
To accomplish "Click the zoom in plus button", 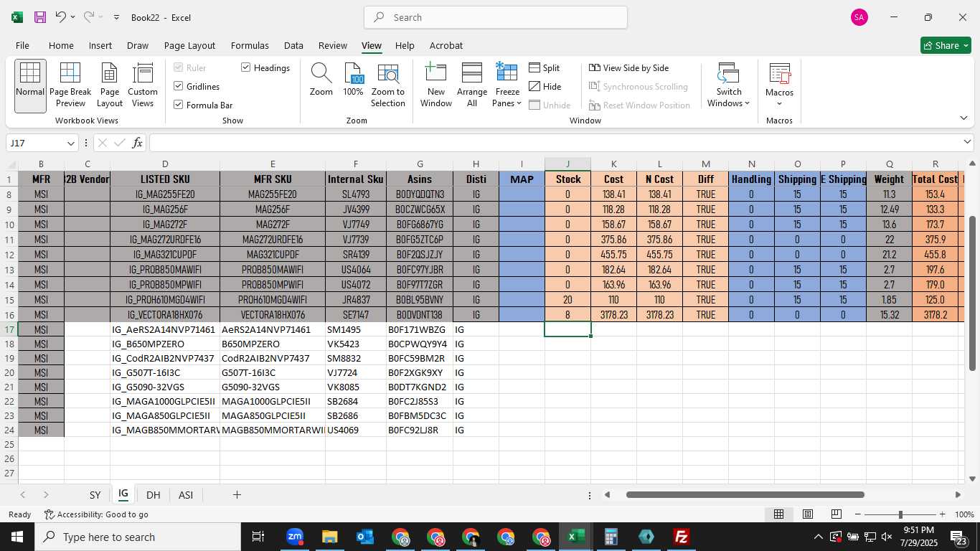I will [x=942, y=514].
